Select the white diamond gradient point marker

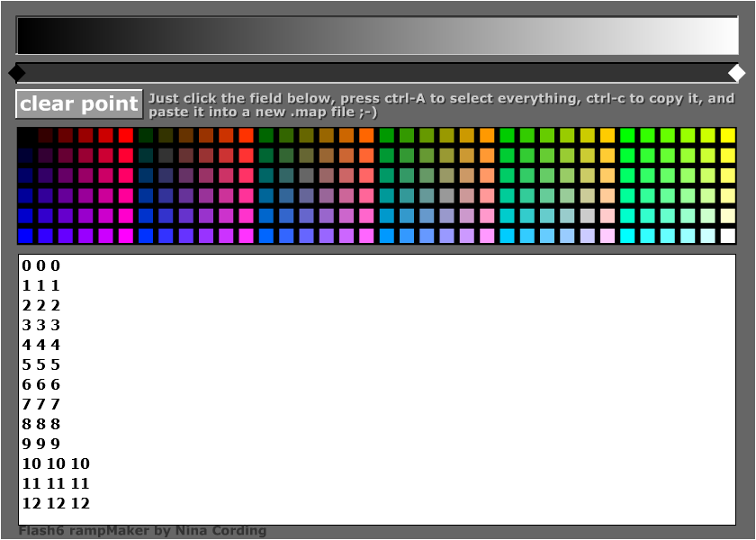[x=736, y=73]
